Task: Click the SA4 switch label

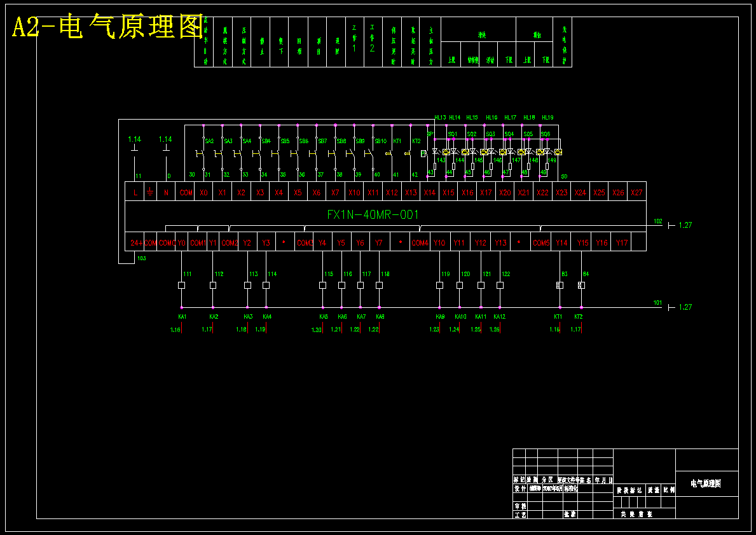Action: pos(247,141)
